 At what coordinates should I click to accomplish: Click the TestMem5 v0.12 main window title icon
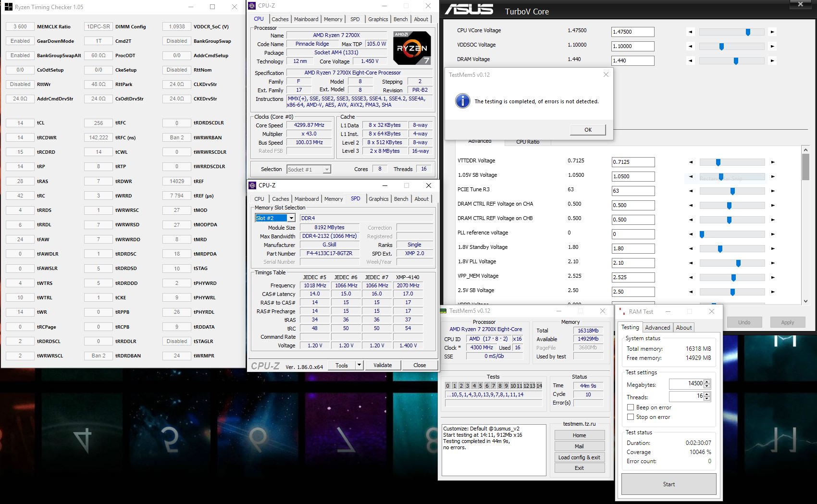tap(444, 311)
